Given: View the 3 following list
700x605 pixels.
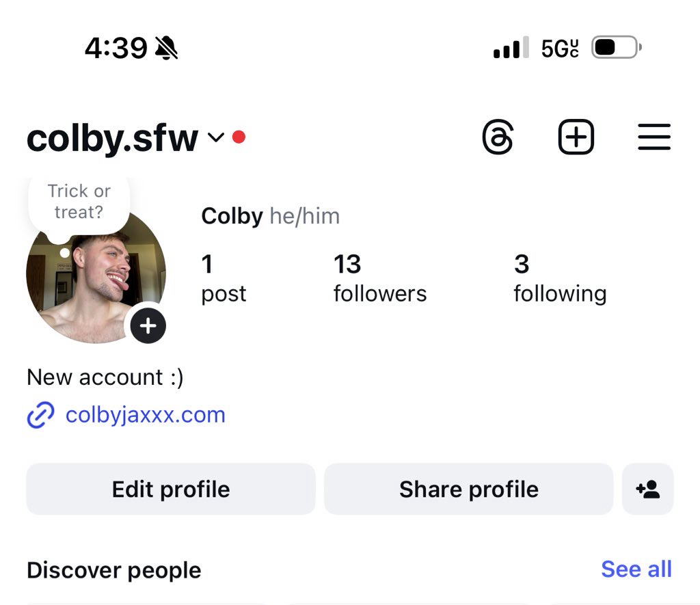Looking at the screenshot, I should 560,278.
